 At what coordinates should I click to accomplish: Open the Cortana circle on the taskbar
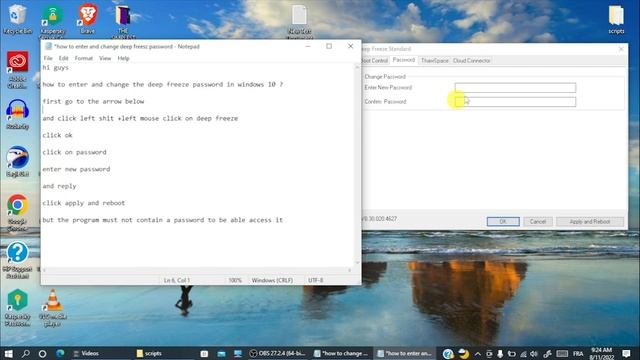pyautogui.click(x=42, y=353)
